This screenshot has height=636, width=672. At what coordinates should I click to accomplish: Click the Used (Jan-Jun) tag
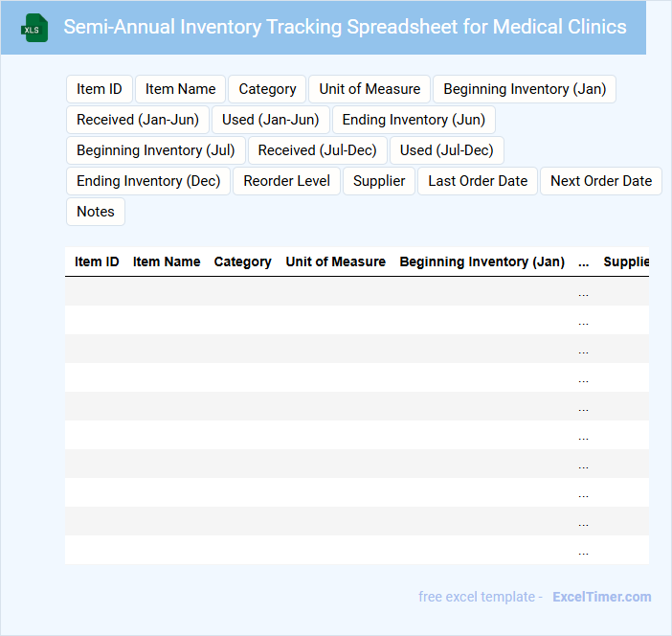(x=271, y=120)
